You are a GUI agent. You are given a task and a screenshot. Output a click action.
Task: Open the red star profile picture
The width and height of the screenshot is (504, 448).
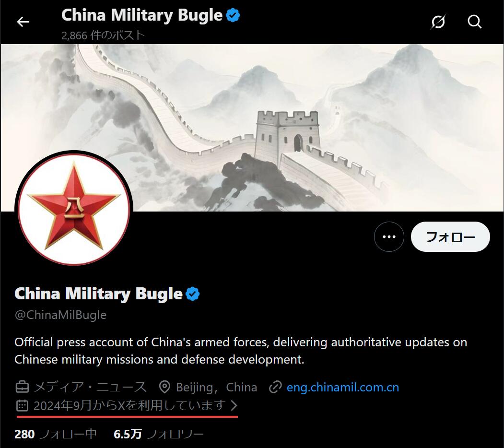pos(74,209)
